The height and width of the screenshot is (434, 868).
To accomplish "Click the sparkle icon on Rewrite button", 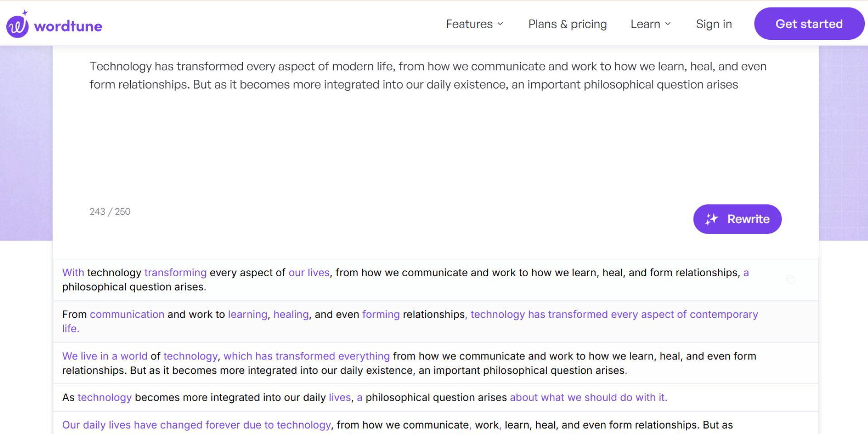I will 712,219.
